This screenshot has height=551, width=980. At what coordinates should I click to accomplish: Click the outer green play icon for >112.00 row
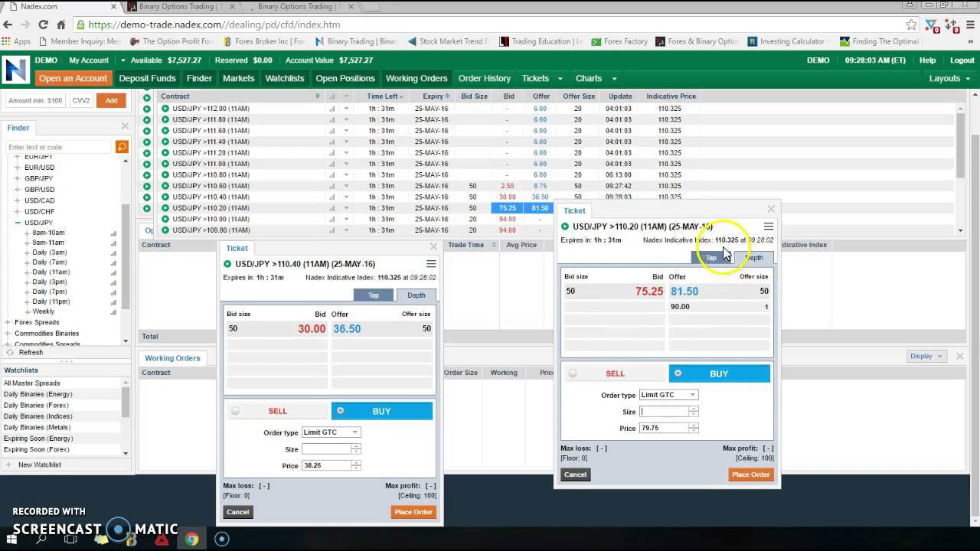pos(146,109)
